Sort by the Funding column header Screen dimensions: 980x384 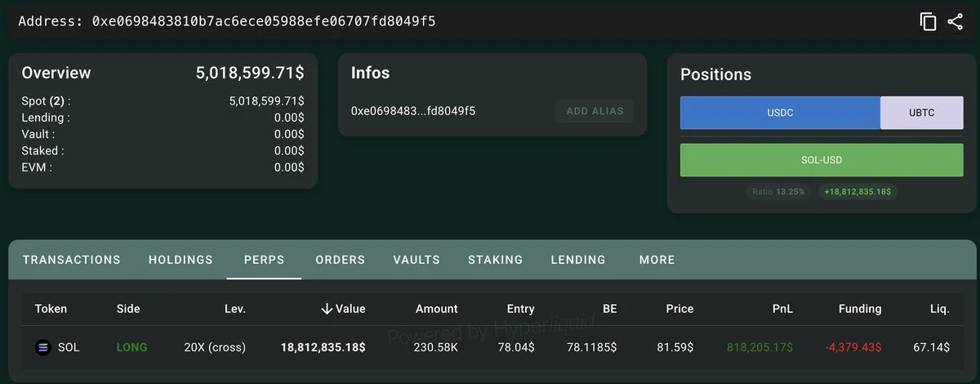[860, 309]
